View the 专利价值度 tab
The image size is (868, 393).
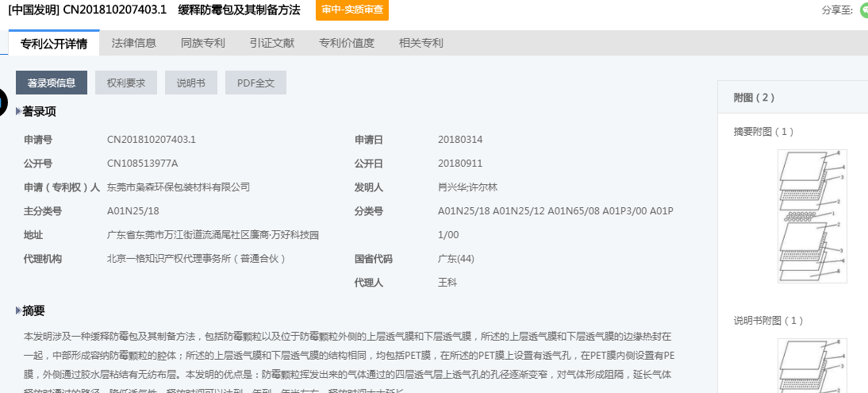point(347,43)
